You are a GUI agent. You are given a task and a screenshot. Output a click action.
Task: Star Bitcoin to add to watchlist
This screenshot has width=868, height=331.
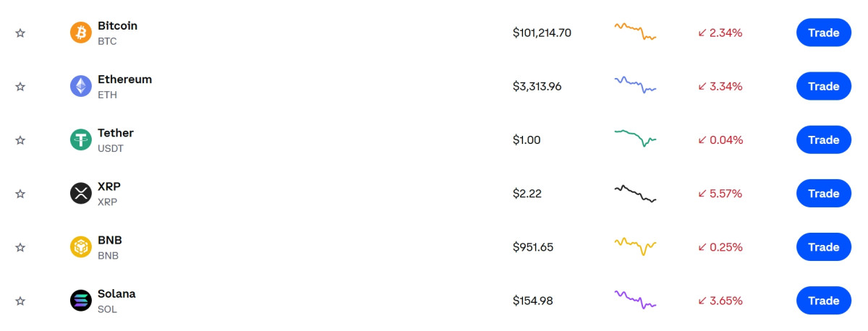pos(20,33)
